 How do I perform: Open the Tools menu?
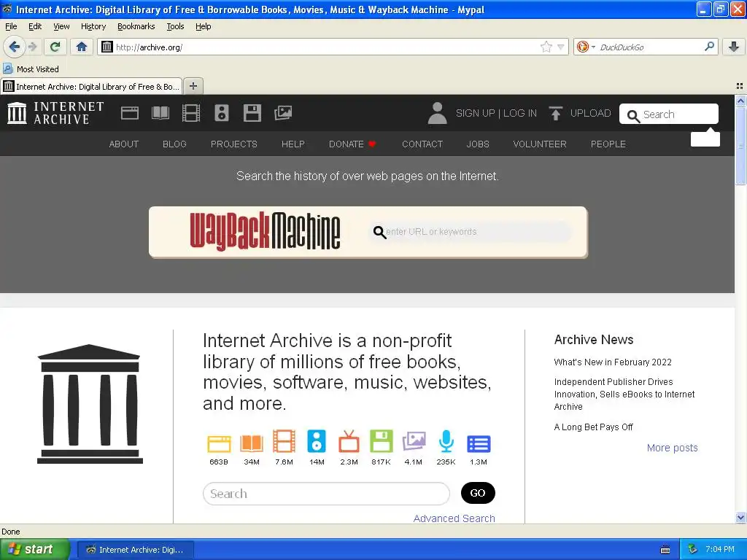pos(175,26)
